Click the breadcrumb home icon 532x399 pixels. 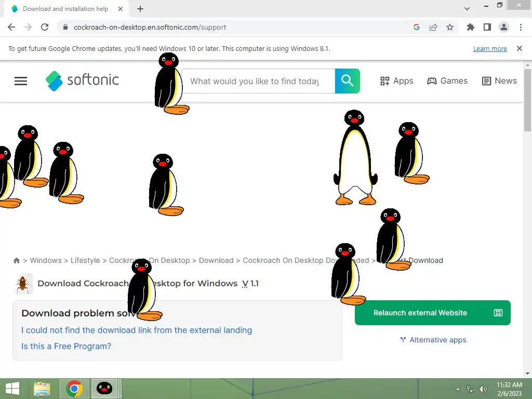coord(16,261)
